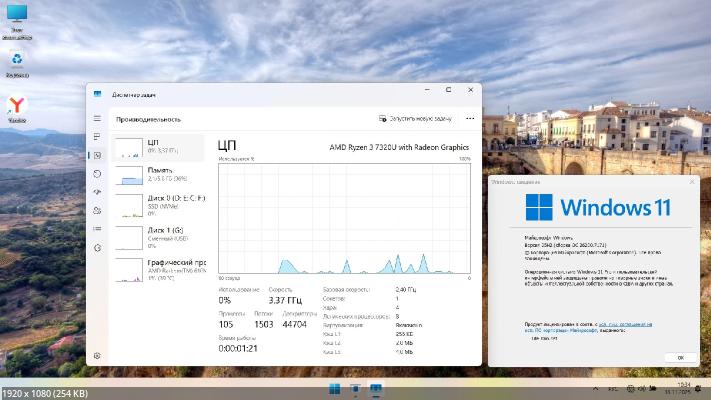
Task: Open the Details page icon
Action: click(x=97, y=228)
